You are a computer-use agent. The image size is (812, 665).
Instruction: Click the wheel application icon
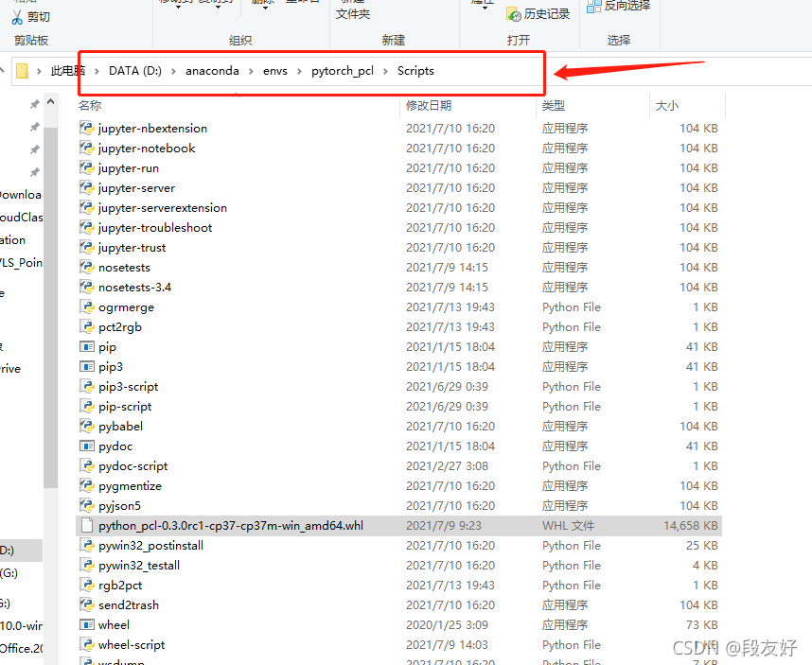[85, 624]
